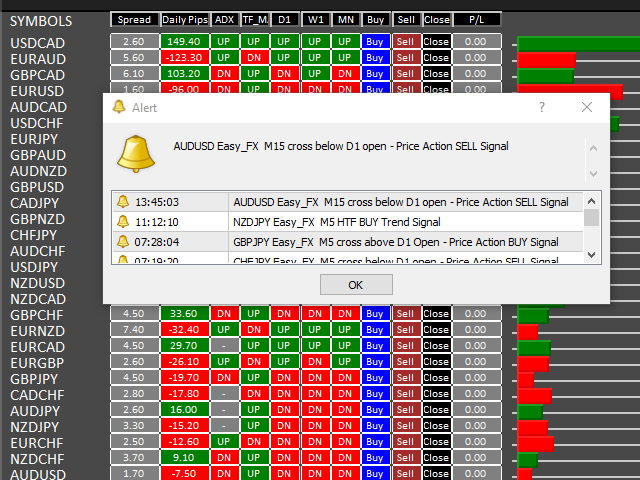
Task: Select the USDCAD symbol
Action: pos(38,43)
